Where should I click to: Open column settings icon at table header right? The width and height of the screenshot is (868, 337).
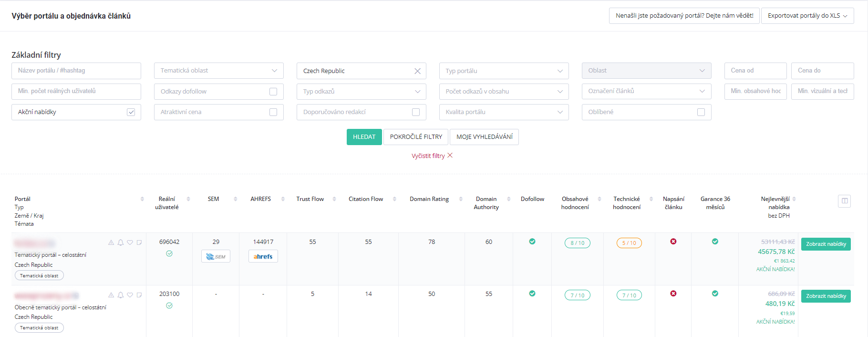coord(844,201)
